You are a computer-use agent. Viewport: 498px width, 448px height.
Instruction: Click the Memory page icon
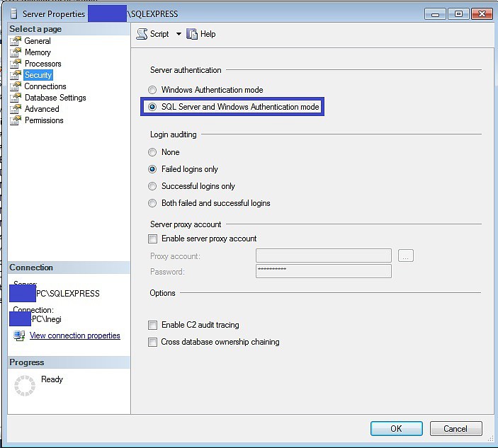tap(16, 52)
